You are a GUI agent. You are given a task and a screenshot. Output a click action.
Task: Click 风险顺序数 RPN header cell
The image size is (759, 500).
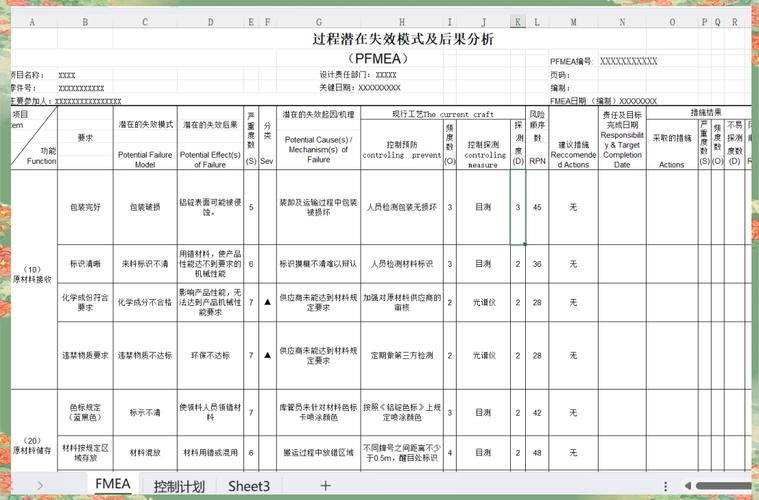pos(537,138)
